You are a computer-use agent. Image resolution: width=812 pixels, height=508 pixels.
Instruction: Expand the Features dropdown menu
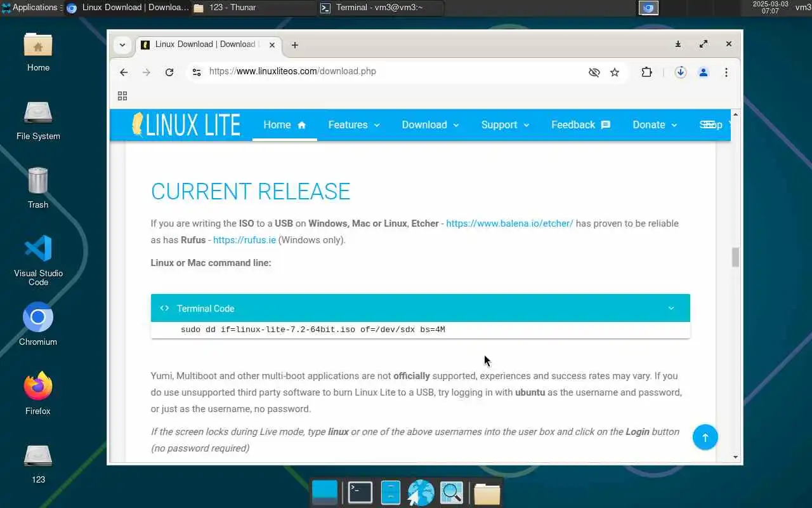(354, 124)
